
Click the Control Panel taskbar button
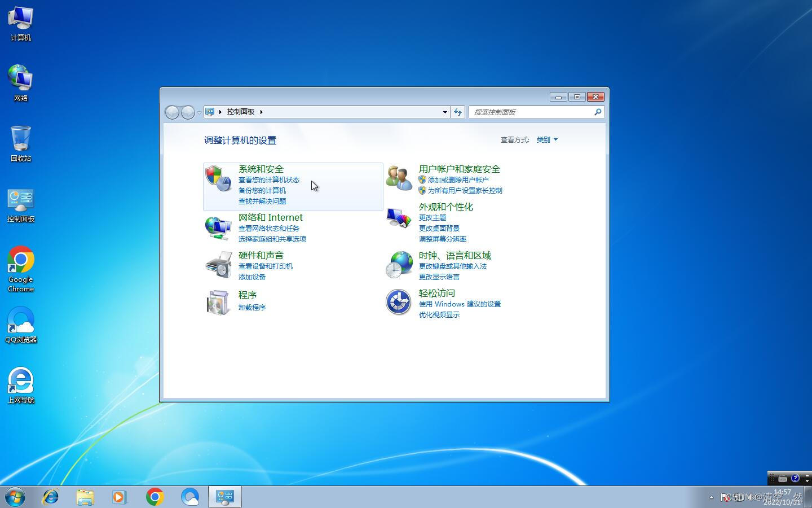point(225,497)
